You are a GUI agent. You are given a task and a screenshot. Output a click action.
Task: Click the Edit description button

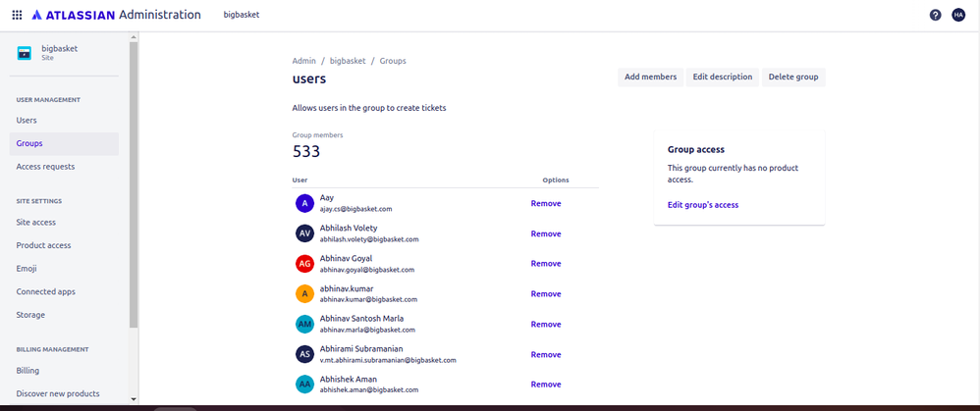723,77
